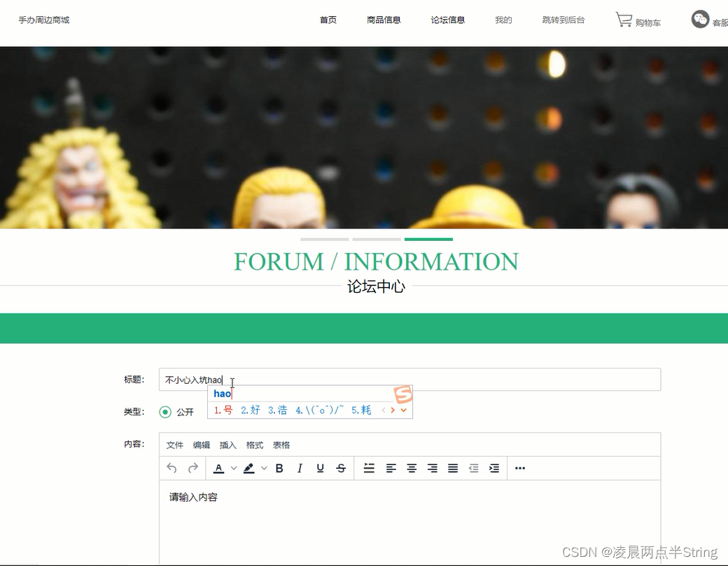Image resolution: width=728 pixels, height=566 pixels.
Task: Open the 表格 menu in the editor
Action: click(282, 445)
